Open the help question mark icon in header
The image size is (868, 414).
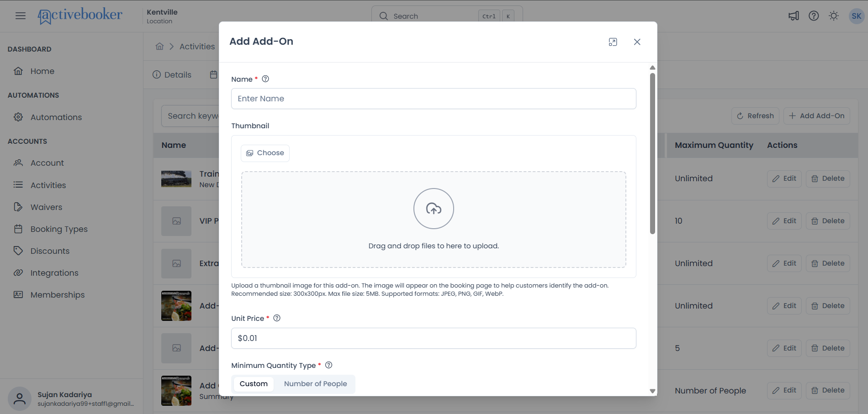(x=814, y=16)
